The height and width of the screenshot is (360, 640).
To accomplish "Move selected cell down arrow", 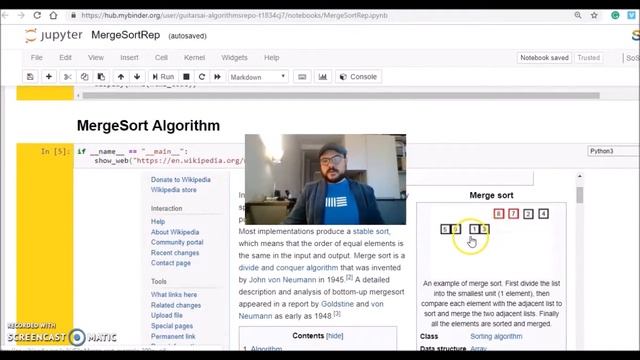I will (x=137, y=77).
